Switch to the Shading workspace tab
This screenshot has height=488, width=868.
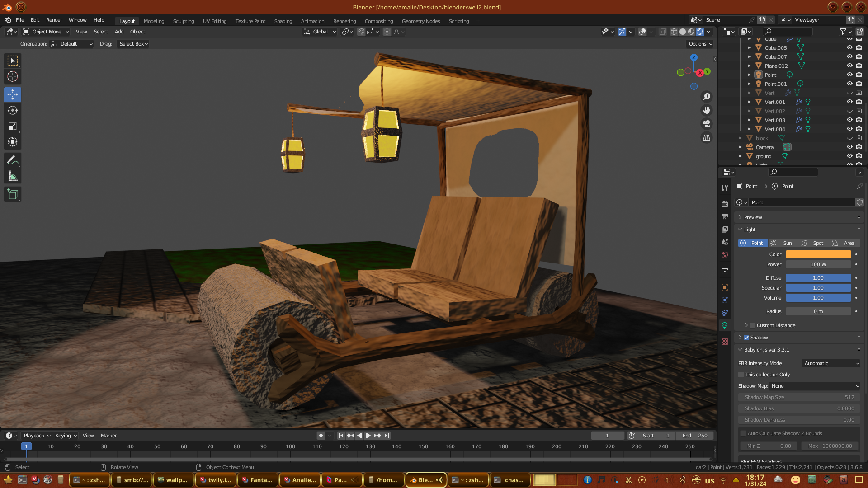point(283,21)
